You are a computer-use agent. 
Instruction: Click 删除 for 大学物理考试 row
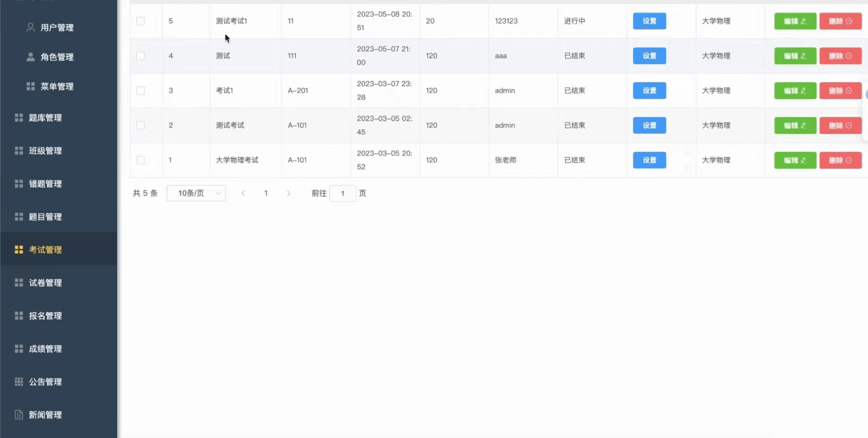(840, 160)
